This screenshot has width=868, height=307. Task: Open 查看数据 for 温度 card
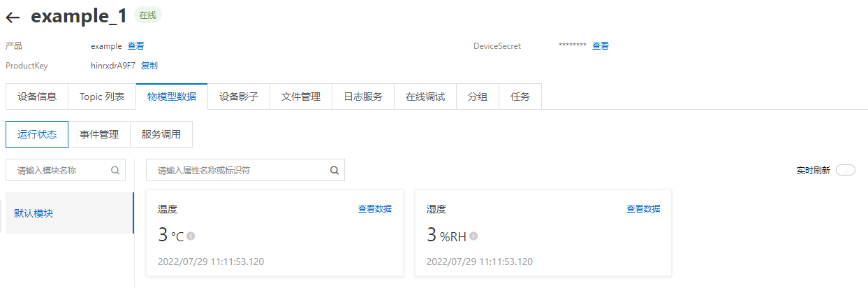(x=375, y=208)
